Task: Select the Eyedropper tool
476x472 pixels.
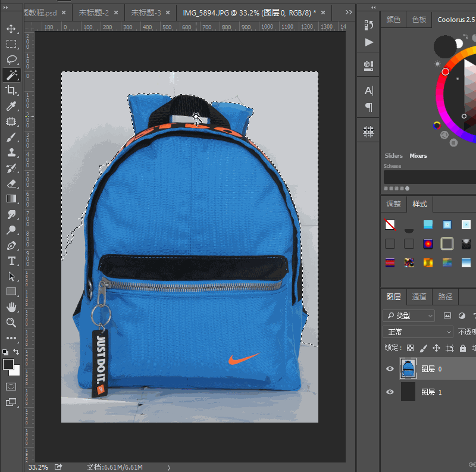Action: (11, 106)
